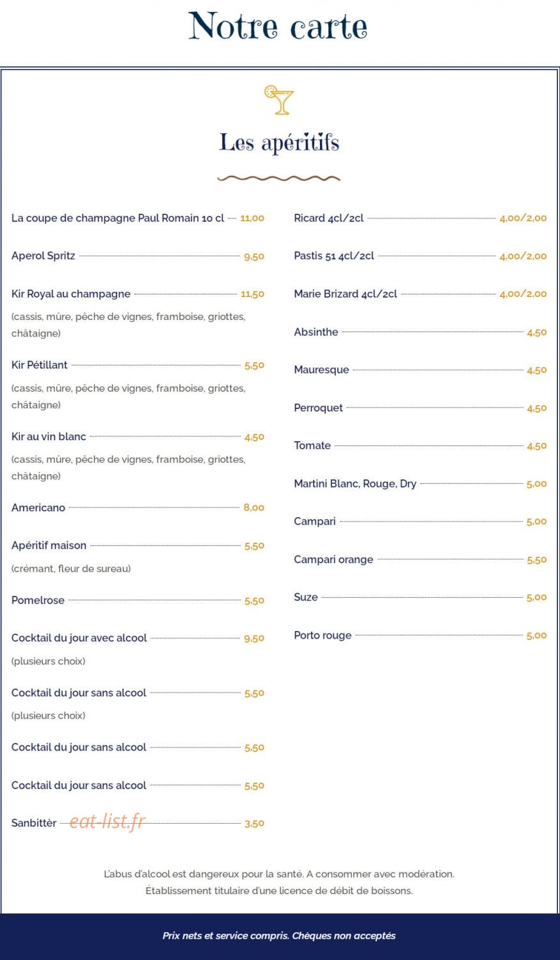Click Martini Blanc, Rouge, Dry
The height and width of the screenshot is (960, 560).
(x=355, y=484)
